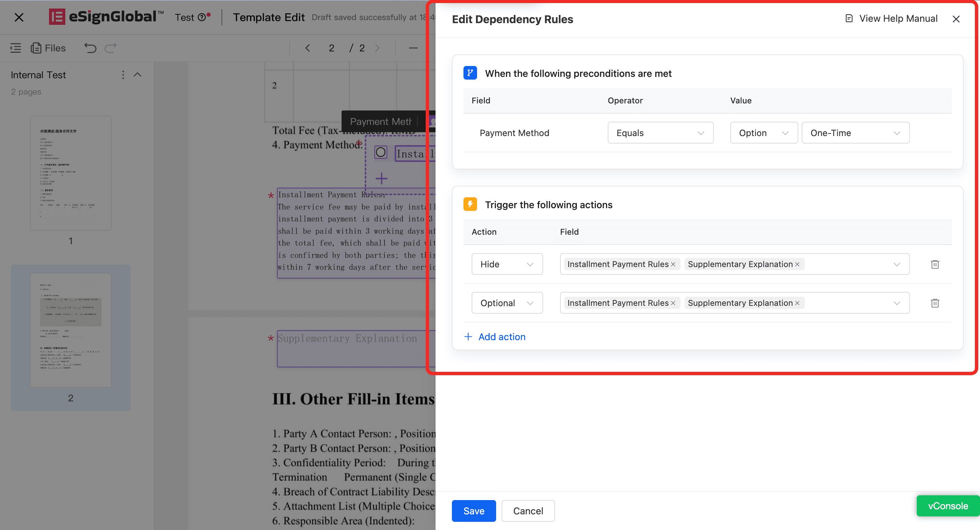Remove Installment Payment Rules from Hide row
This screenshot has height=530, width=980.
pyautogui.click(x=673, y=264)
